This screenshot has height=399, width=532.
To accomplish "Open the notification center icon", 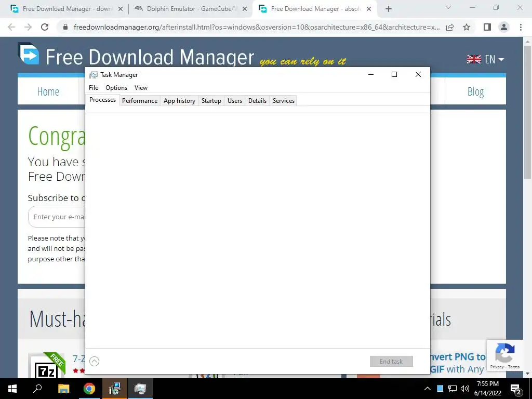I will pyautogui.click(x=516, y=389).
